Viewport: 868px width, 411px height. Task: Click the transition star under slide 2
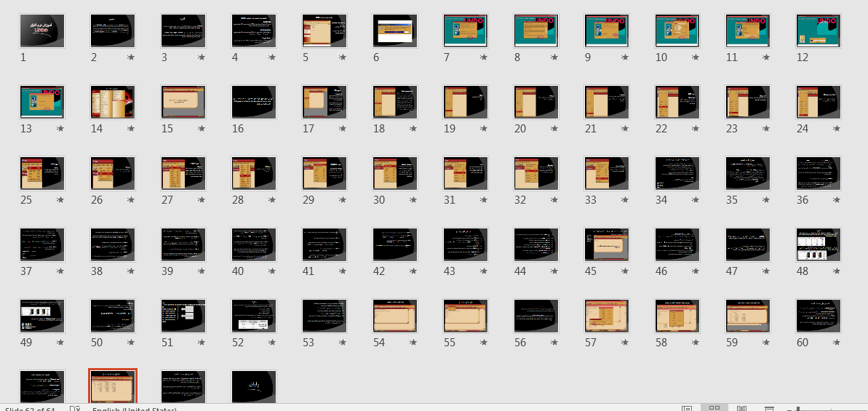point(131,57)
